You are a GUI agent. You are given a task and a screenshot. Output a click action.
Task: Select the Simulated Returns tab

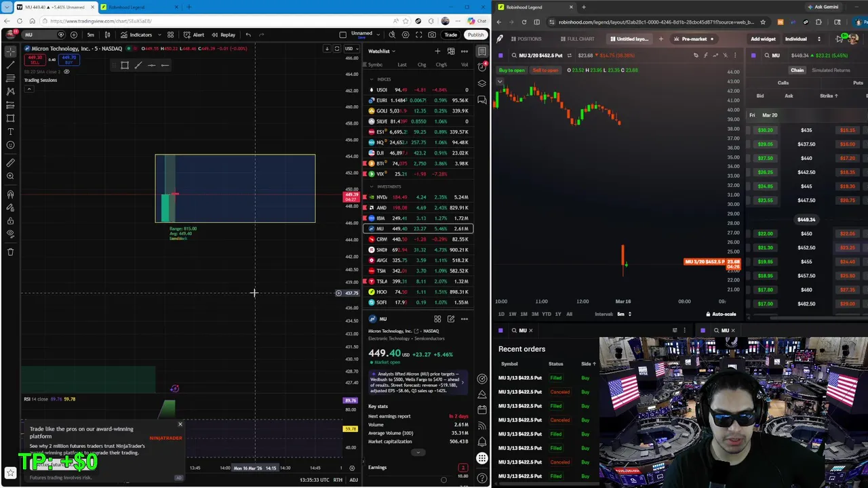[831, 70]
